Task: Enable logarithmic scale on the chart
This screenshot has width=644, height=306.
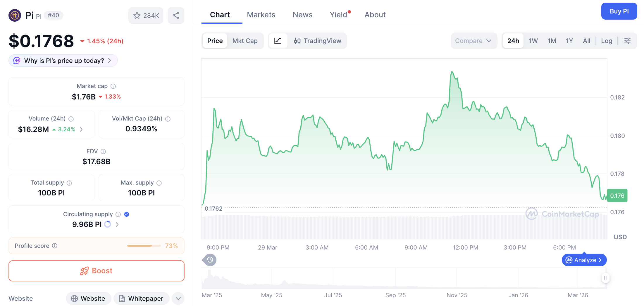Action: 607,41
